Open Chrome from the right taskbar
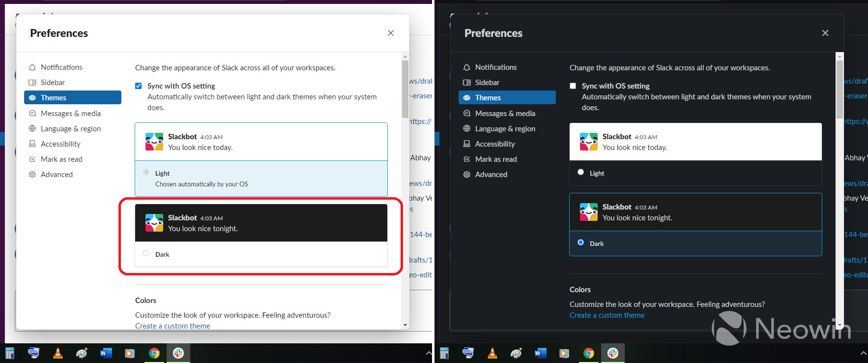The image size is (868, 363). pyautogui.click(x=588, y=353)
